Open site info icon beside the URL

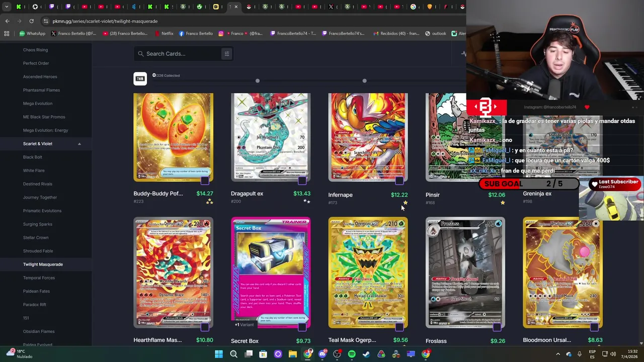click(46, 21)
